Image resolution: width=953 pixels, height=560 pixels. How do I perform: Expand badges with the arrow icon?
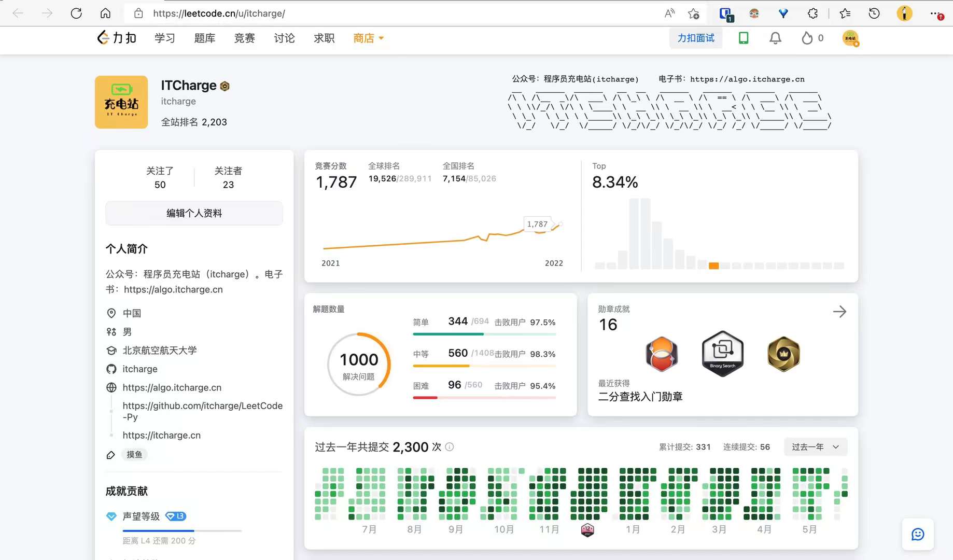coord(839,312)
